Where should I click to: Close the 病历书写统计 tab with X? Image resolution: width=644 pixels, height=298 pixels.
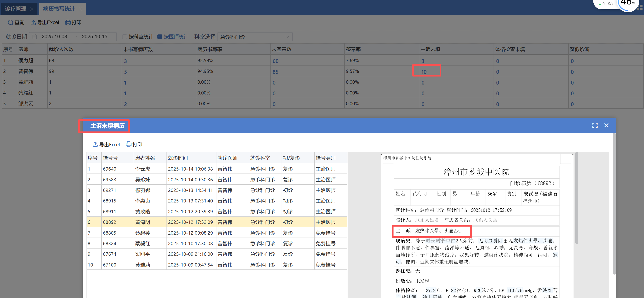tap(80, 9)
